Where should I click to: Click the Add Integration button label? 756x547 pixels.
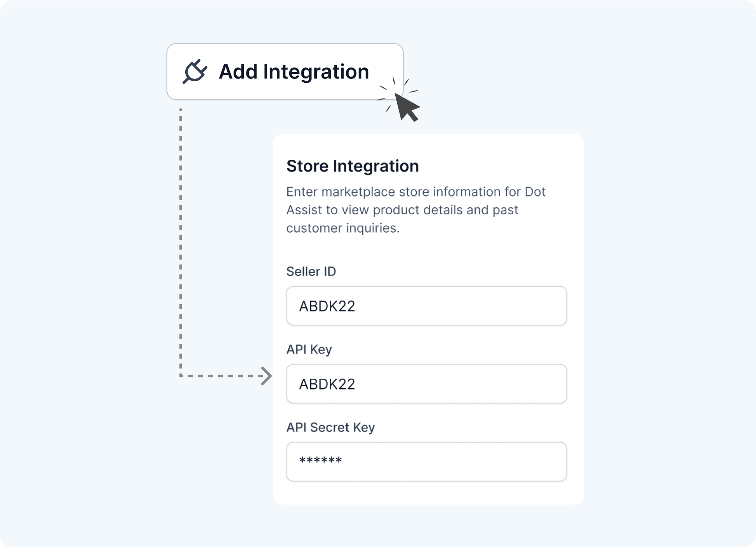pos(294,72)
